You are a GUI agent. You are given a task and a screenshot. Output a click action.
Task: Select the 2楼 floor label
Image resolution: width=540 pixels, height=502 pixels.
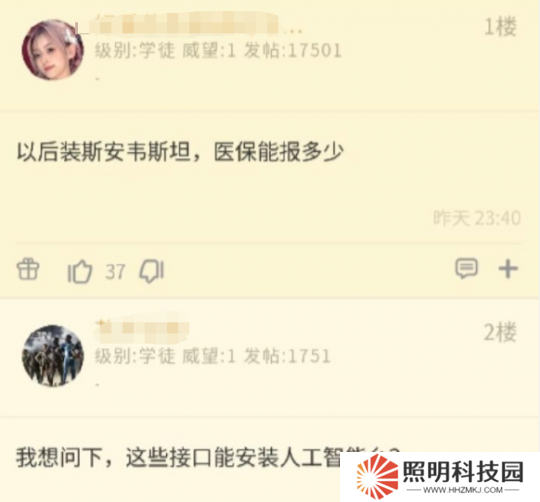(500, 332)
